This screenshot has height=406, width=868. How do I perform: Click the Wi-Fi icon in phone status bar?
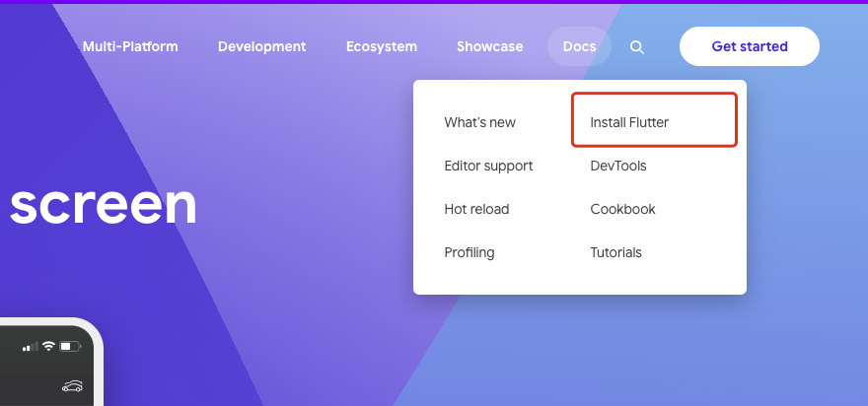(48, 346)
